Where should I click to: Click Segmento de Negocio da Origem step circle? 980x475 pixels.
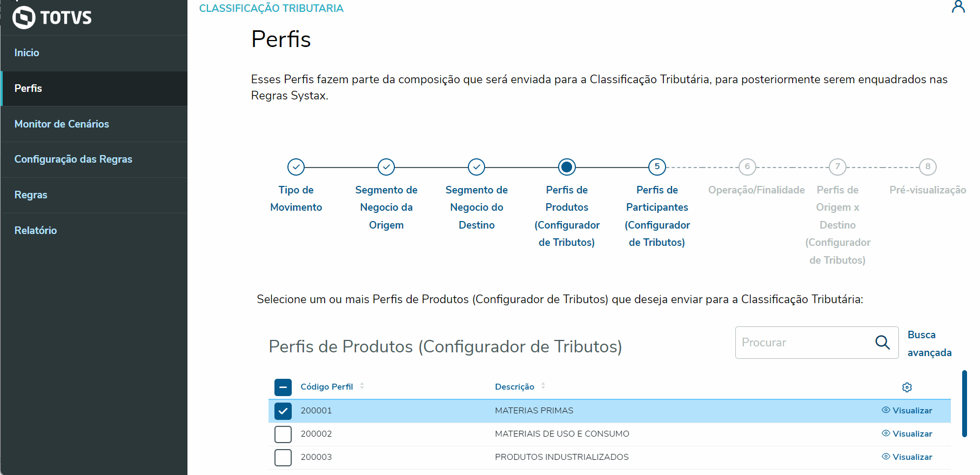[x=386, y=167]
